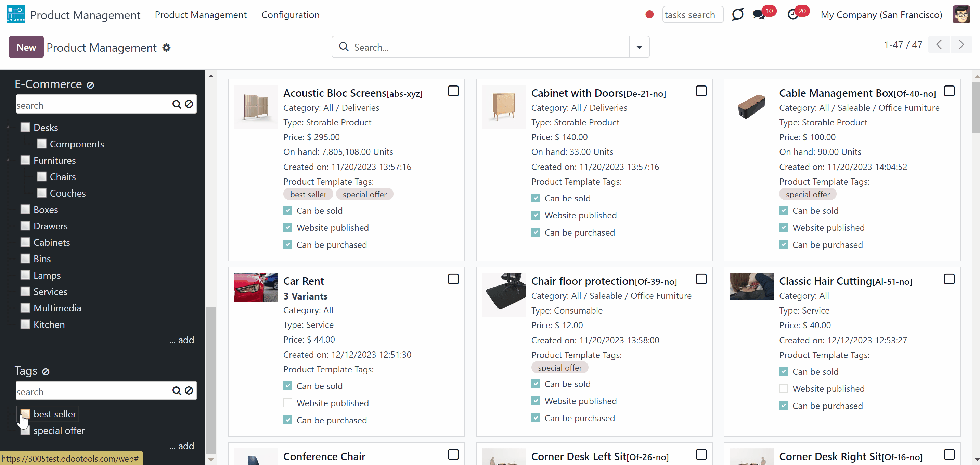Select the Classic Hair Cutting card checkbox

(x=949, y=279)
